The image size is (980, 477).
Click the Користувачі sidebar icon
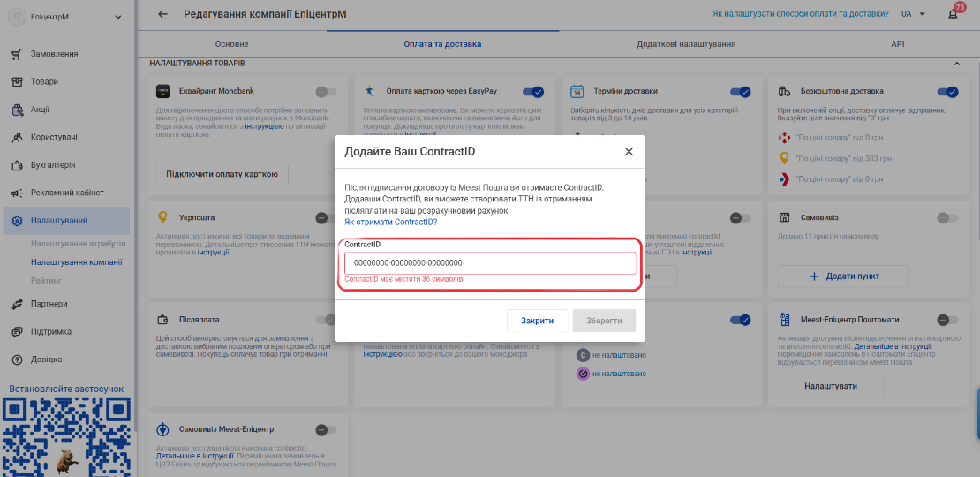(x=18, y=138)
